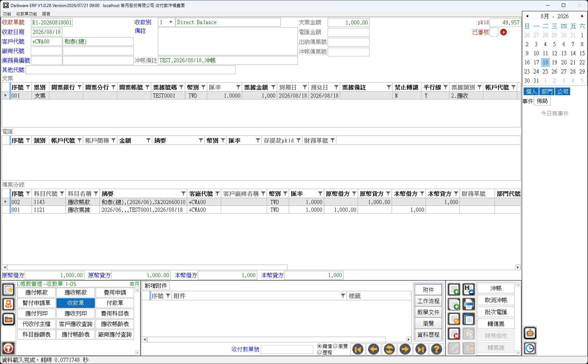Open the 應收帳款 module button
This screenshot has width=588, height=364.
tap(76, 292)
